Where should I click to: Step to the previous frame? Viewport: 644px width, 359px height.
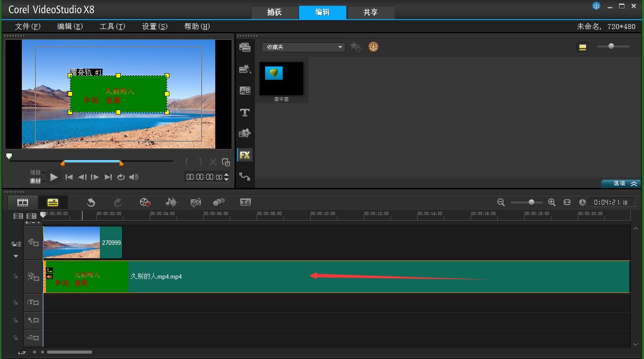[x=82, y=177]
